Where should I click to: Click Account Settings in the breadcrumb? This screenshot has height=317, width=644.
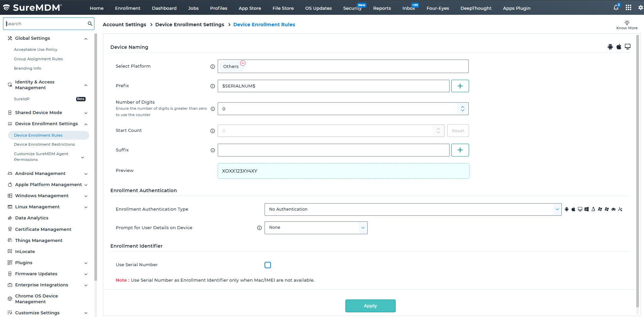(124, 25)
